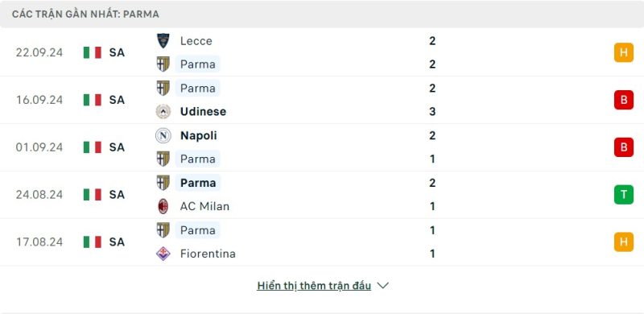Click the 01.09.24 match date

(x=39, y=147)
